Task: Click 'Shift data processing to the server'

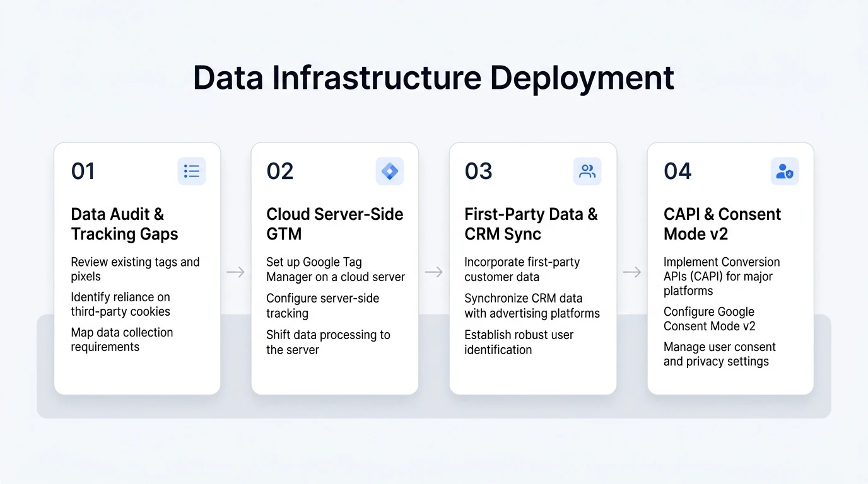Action: pos(328,342)
